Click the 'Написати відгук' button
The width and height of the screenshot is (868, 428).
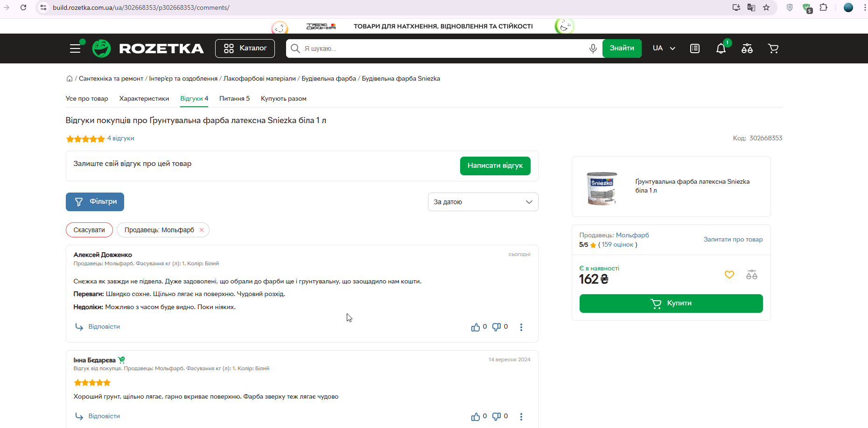coord(495,166)
